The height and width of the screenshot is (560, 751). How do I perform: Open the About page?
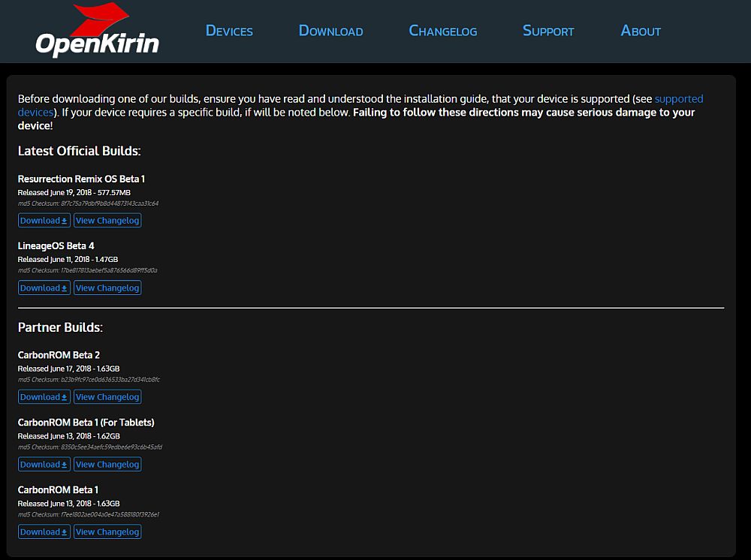pyautogui.click(x=641, y=31)
